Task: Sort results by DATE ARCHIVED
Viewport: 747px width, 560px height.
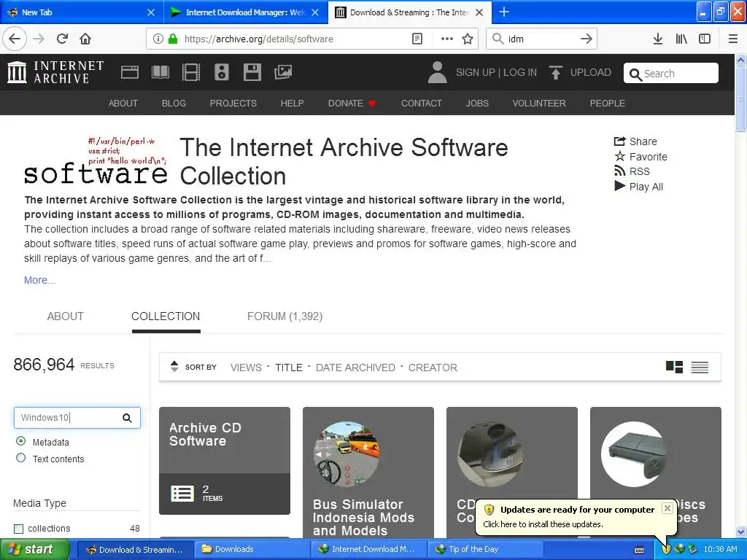Action: click(x=355, y=367)
